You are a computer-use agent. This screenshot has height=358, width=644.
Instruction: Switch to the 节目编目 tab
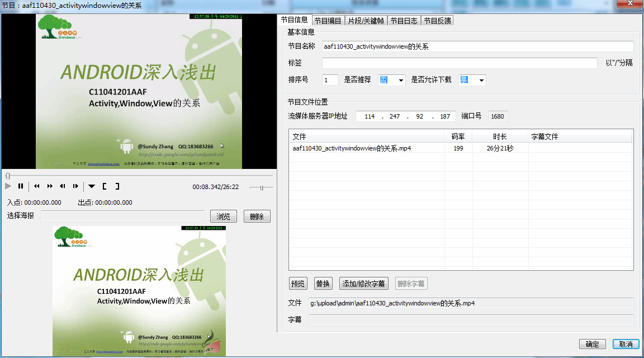click(328, 21)
